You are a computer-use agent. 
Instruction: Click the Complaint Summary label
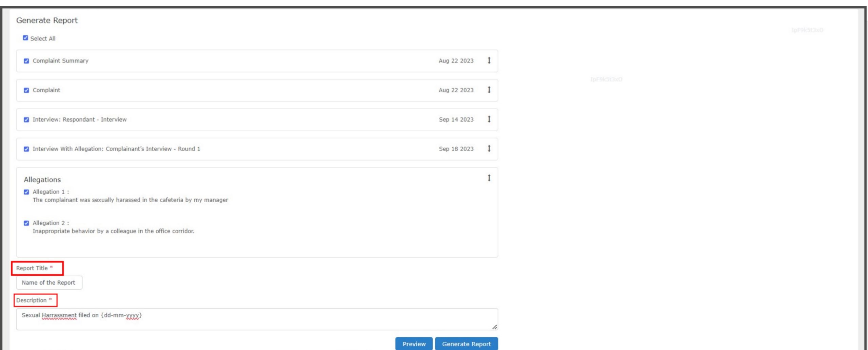(x=60, y=61)
